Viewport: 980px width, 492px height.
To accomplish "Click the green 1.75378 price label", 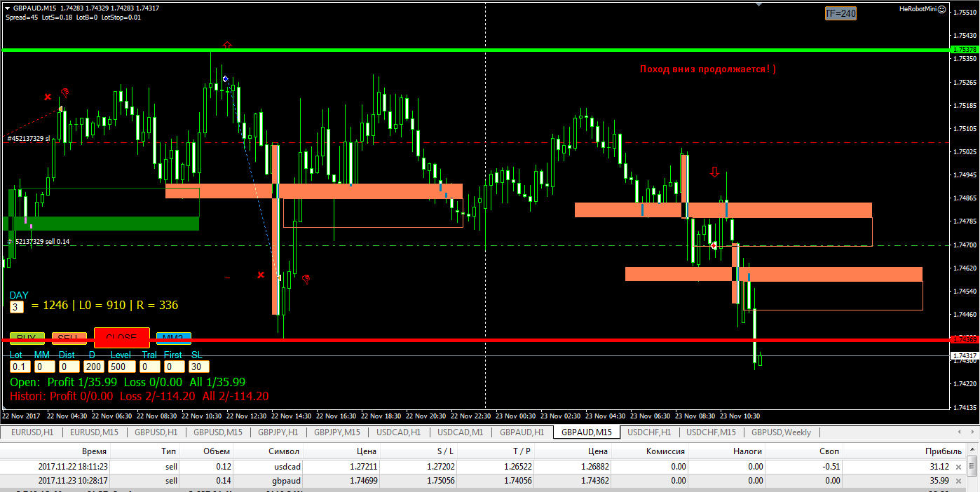I will (965, 50).
